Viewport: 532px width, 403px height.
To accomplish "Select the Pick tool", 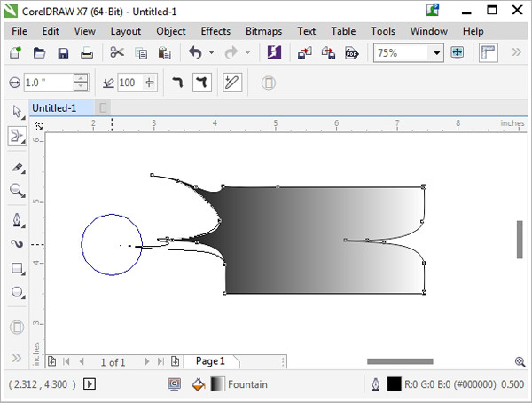I will click(x=17, y=112).
